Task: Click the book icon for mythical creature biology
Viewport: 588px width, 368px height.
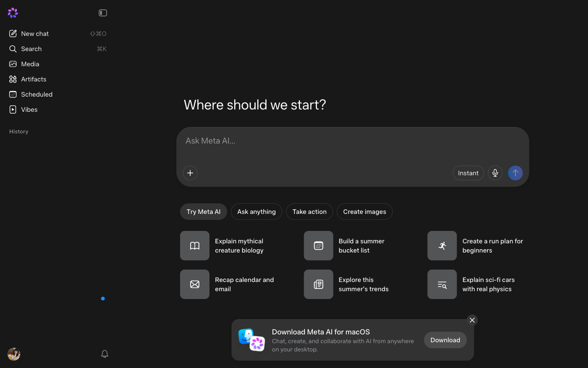Action: pos(195,246)
